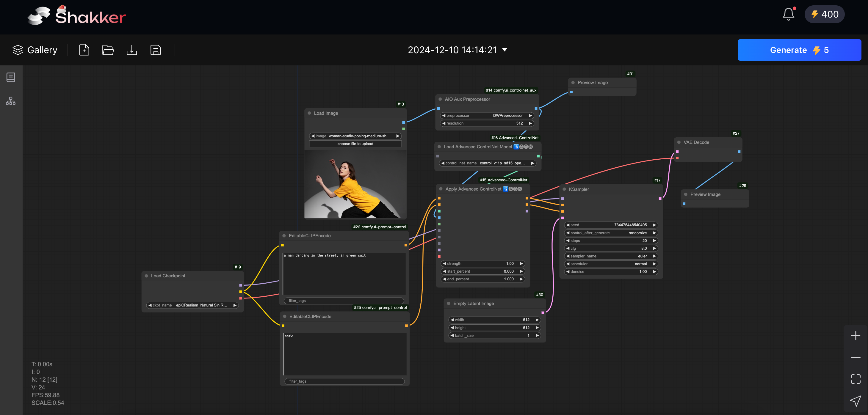Zoom in using the plus control

click(855, 335)
